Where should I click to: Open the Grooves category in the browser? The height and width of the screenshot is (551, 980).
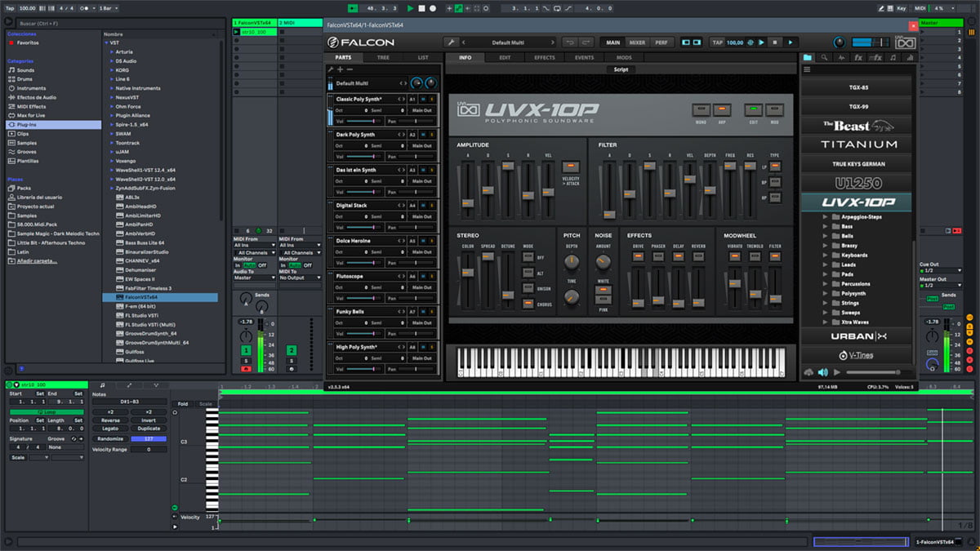27,152
